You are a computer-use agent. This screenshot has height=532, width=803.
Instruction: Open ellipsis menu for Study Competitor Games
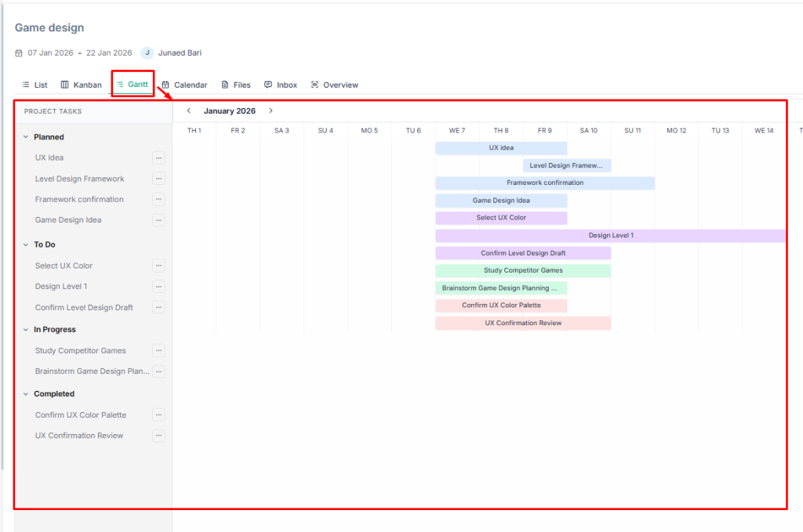pyautogui.click(x=158, y=351)
